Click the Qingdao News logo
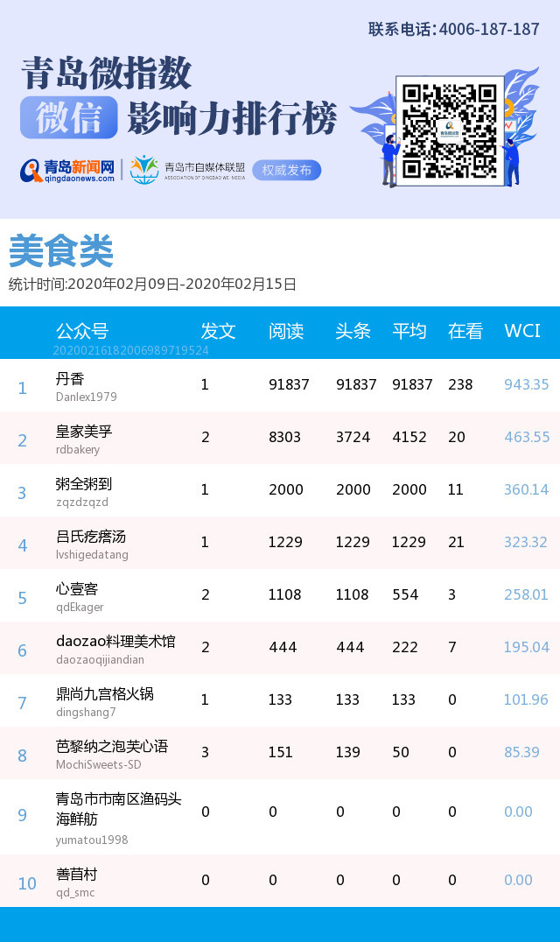 point(68,170)
